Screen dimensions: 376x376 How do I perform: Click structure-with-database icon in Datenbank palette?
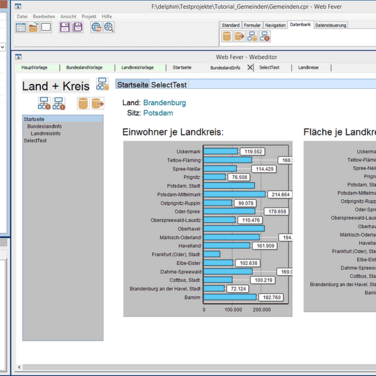[x=252, y=36]
